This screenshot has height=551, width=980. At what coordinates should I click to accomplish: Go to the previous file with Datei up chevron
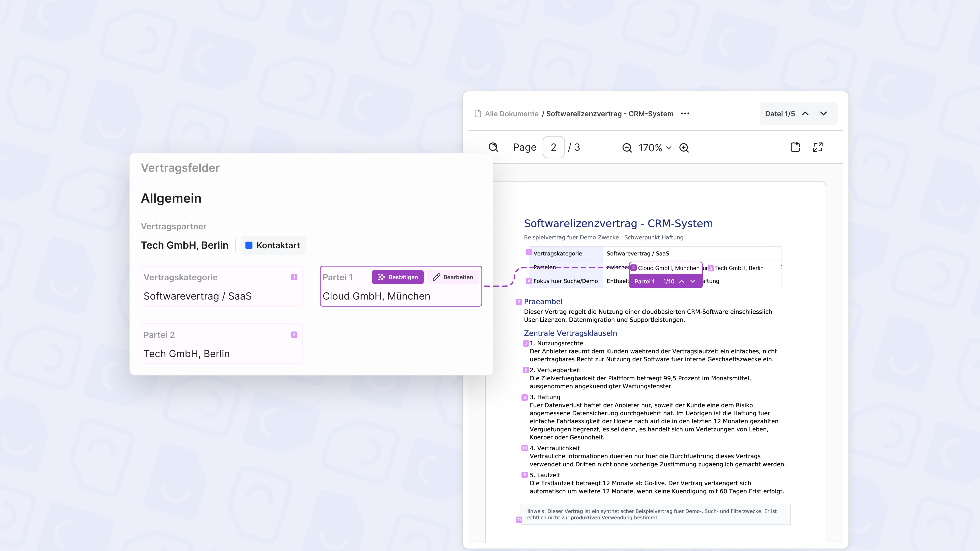[x=805, y=114]
